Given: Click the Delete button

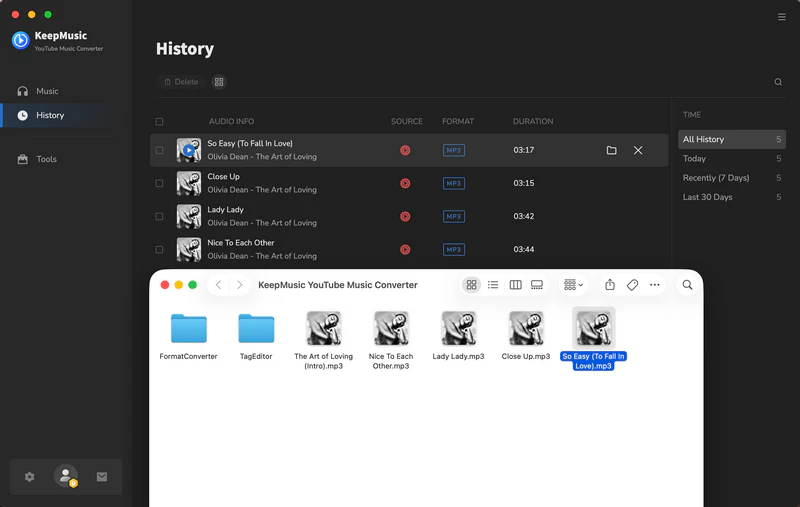Looking at the screenshot, I should tap(181, 82).
